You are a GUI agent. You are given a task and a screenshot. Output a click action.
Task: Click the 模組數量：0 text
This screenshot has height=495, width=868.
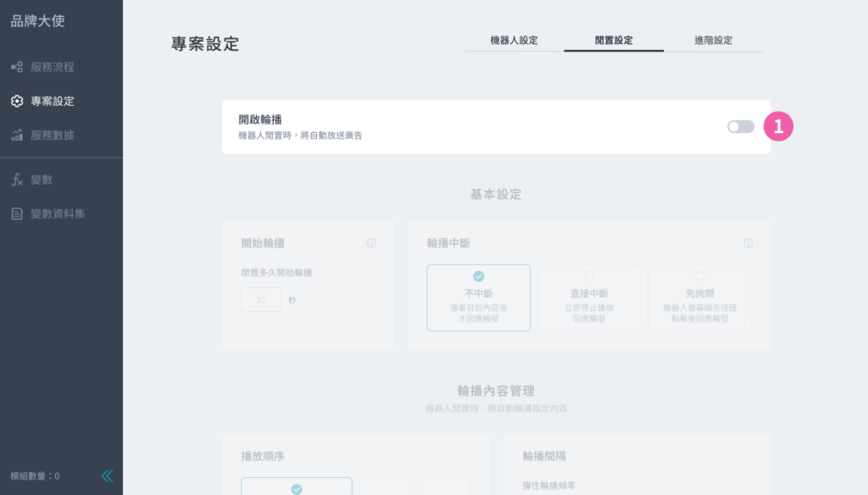[x=35, y=476]
